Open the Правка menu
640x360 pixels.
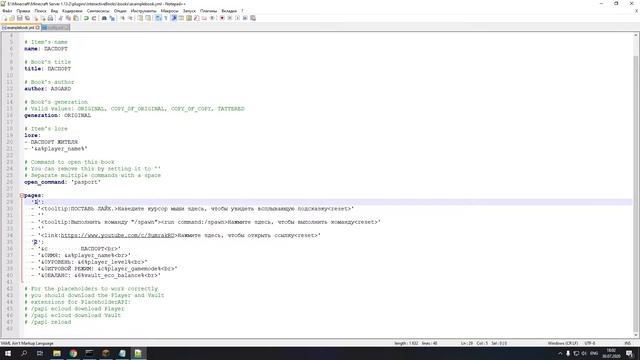tap(23, 11)
